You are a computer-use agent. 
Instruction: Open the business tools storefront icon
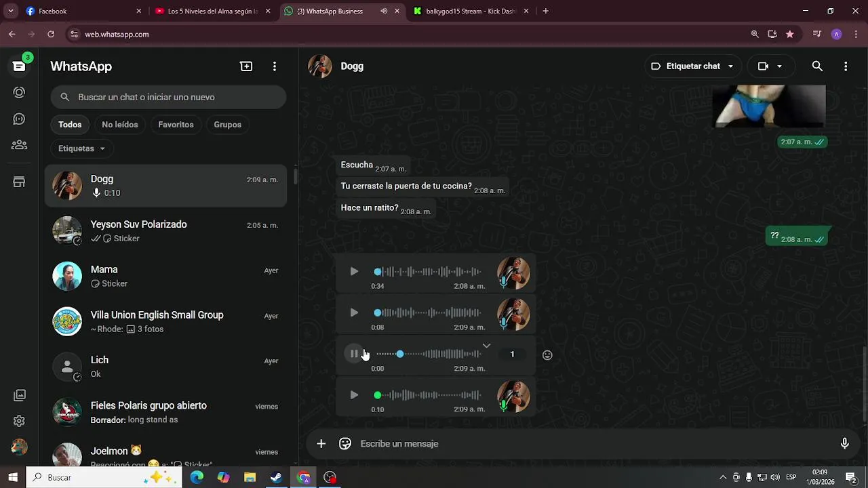tap(19, 182)
